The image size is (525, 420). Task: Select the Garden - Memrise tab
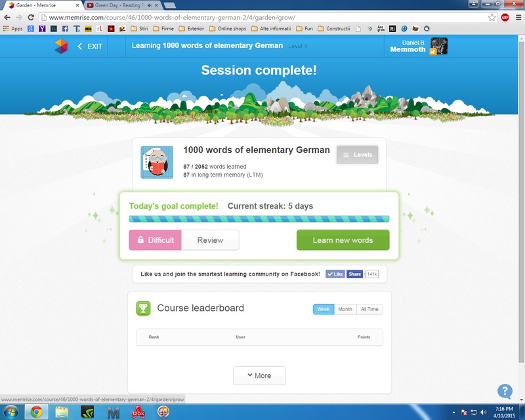[x=36, y=5]
